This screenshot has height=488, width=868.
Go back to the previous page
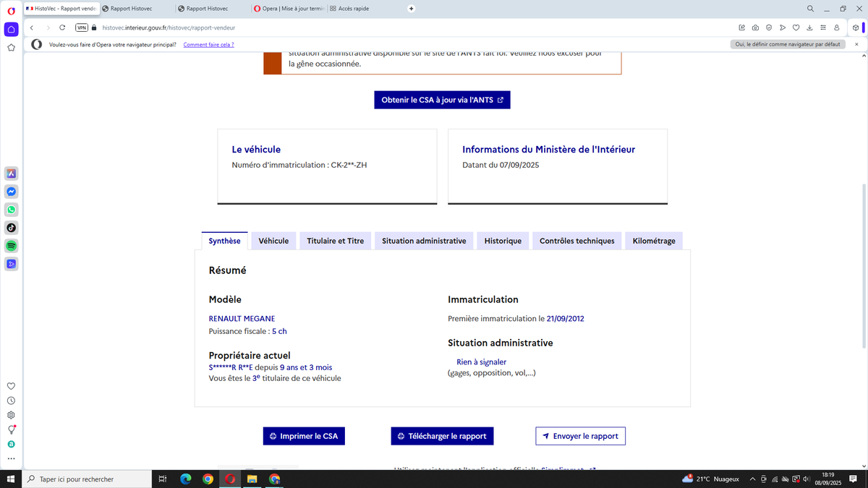click(x=32, y=27)
